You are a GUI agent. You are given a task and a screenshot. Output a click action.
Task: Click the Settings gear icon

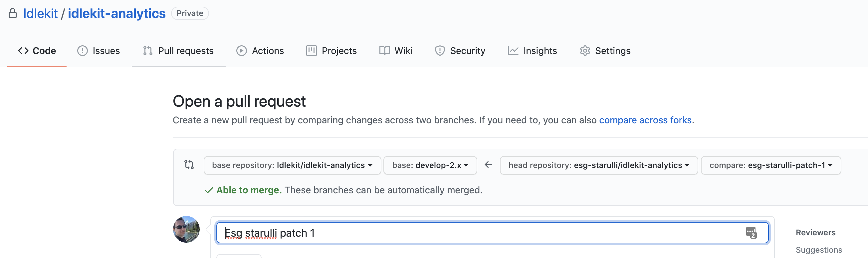pos(585,51)
